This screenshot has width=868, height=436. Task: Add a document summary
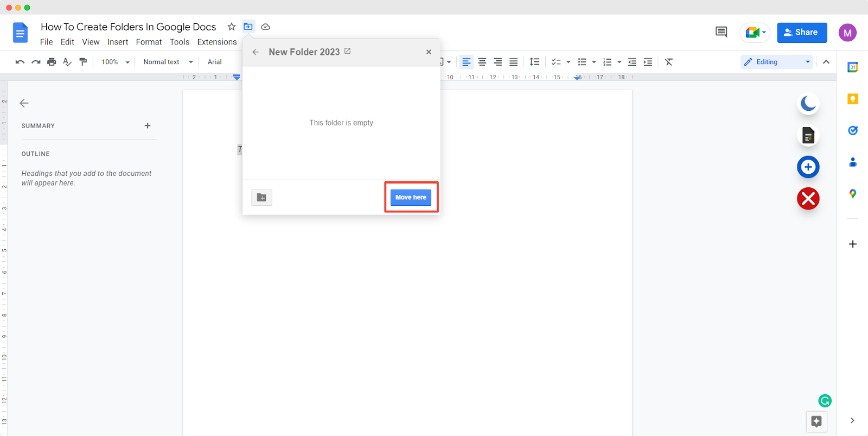coord(148,125)
